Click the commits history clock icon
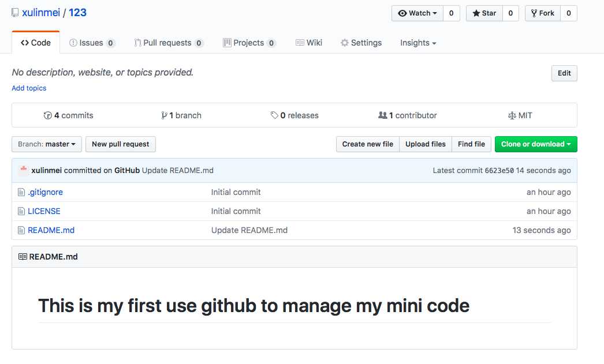The image size is (604, 364). [x=48, y=115]
